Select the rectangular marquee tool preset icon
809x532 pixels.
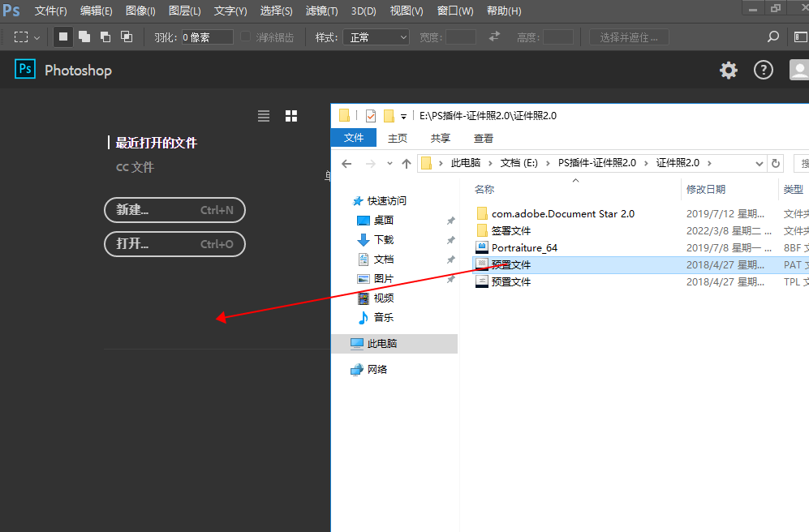[21, 37]
